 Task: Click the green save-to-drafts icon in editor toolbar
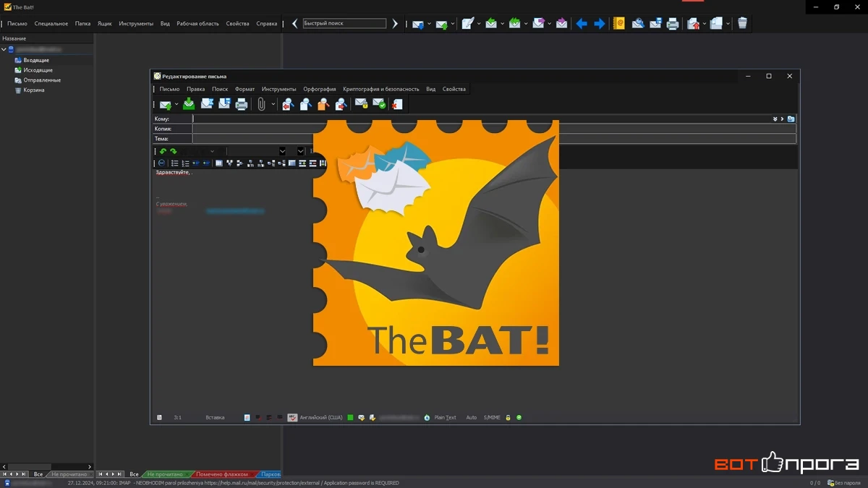tap(189, 105)
